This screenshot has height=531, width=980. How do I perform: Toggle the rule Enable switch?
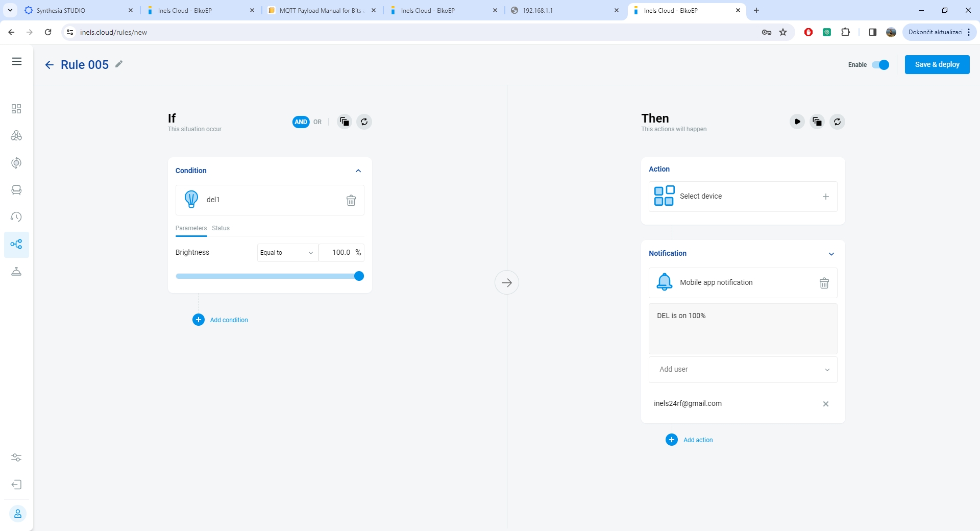(x=880, y=65)
